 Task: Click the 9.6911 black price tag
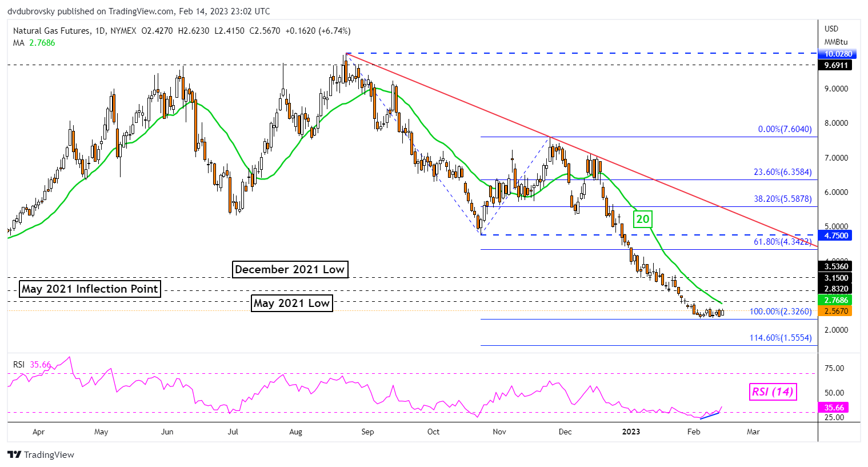point(835,65)
